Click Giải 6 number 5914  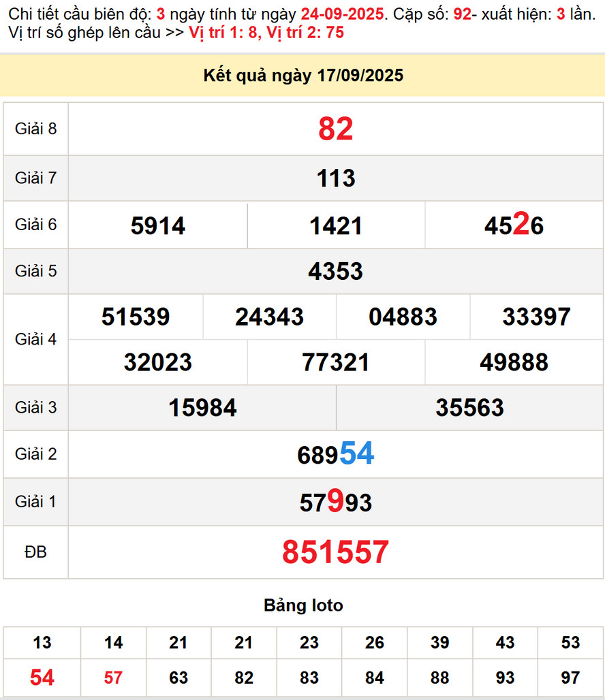coord(158,225)
